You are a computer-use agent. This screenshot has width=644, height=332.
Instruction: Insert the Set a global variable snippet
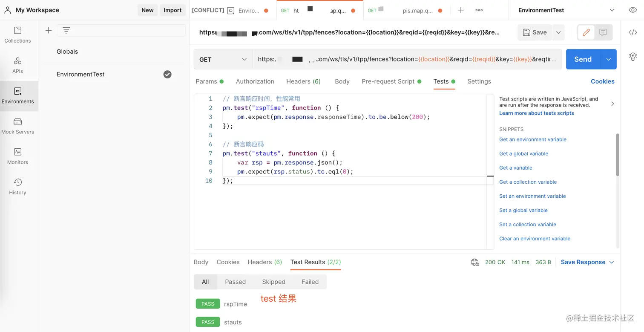pos(523,210)
